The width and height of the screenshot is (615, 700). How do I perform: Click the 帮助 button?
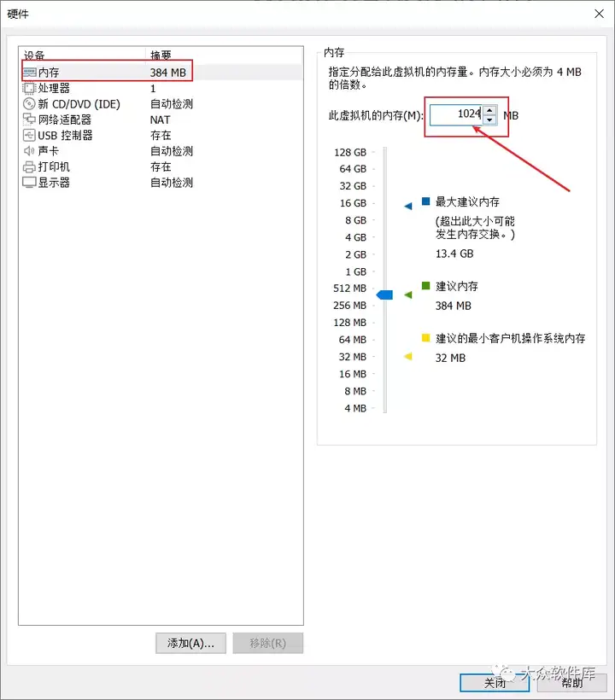pyautogui.click(x=571, y=683)
